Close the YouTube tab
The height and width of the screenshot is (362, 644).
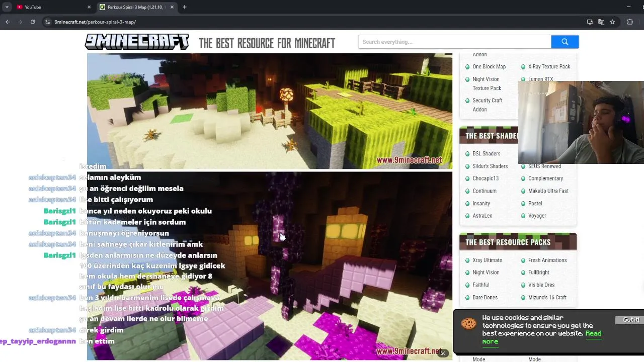click(89, 7)
